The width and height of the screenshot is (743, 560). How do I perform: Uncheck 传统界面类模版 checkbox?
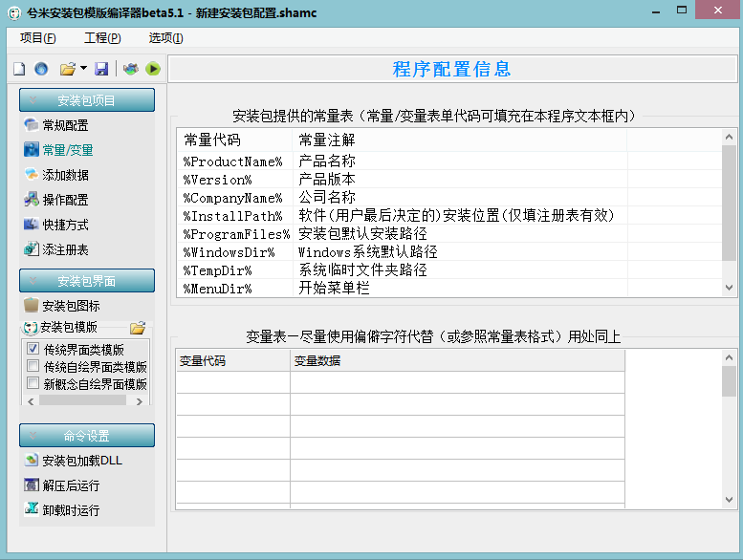point(33,349)
